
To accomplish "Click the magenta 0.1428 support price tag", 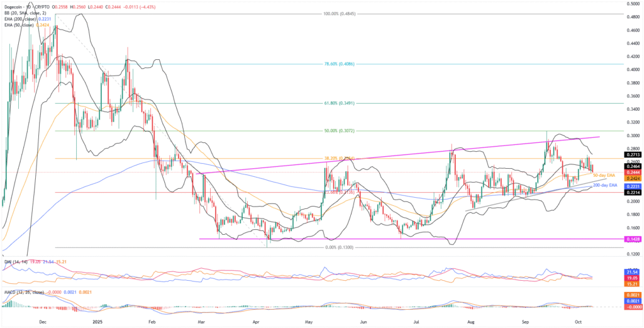I will [632, 239].
